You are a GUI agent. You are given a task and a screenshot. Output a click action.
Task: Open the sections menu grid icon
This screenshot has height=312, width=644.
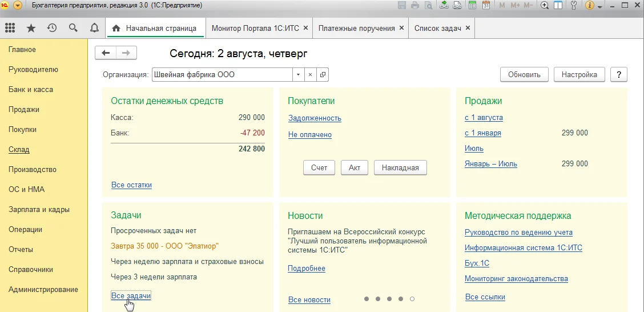[10, 28]
